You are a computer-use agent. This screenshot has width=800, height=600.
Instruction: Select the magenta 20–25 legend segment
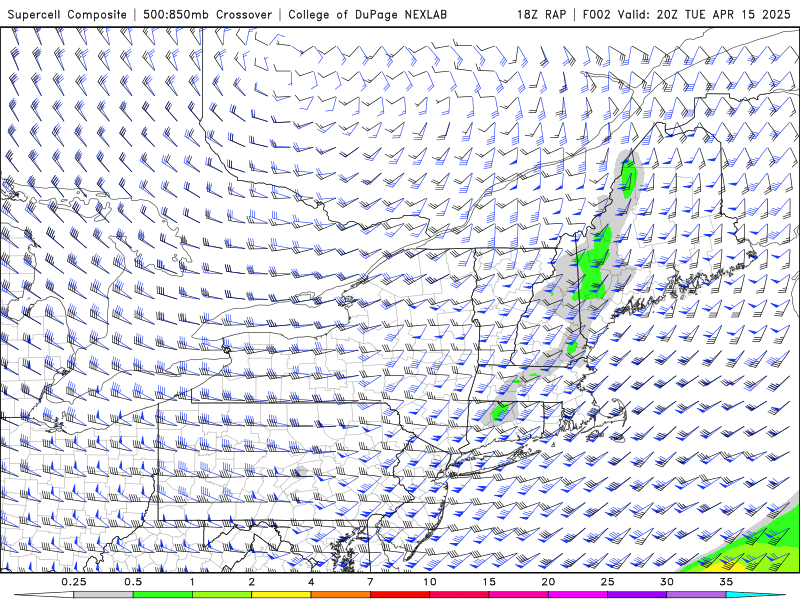click(578, 595)
